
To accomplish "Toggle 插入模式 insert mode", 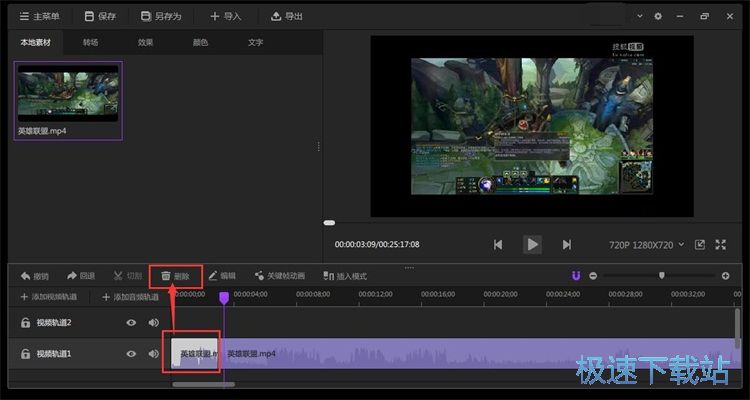I will point(345,276).
